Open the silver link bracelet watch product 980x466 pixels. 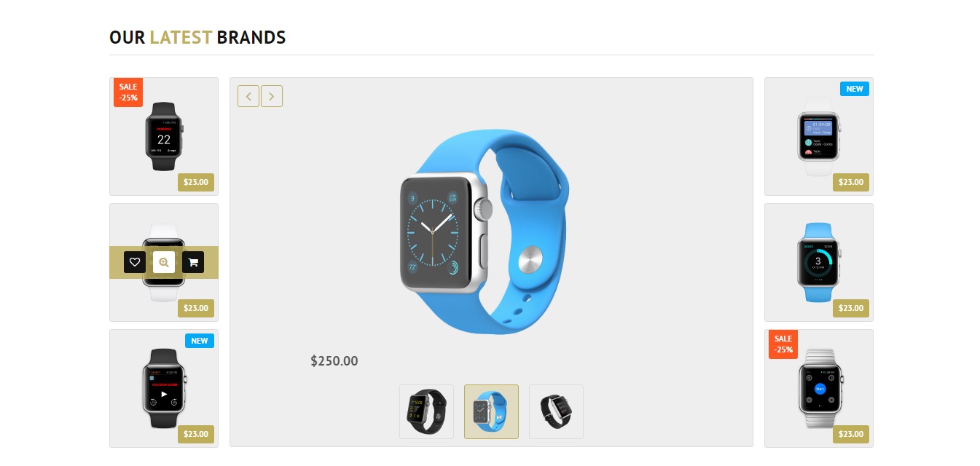(819, 388)
